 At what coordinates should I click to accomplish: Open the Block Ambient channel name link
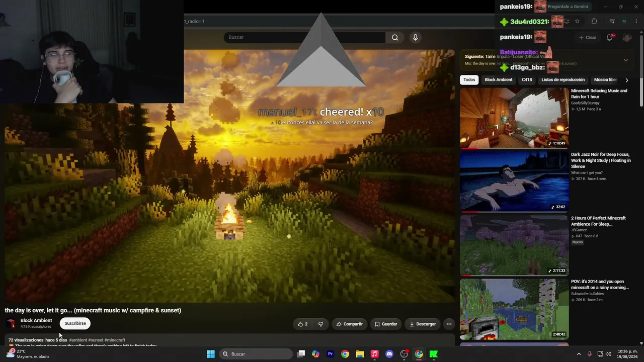coord(36,320)
